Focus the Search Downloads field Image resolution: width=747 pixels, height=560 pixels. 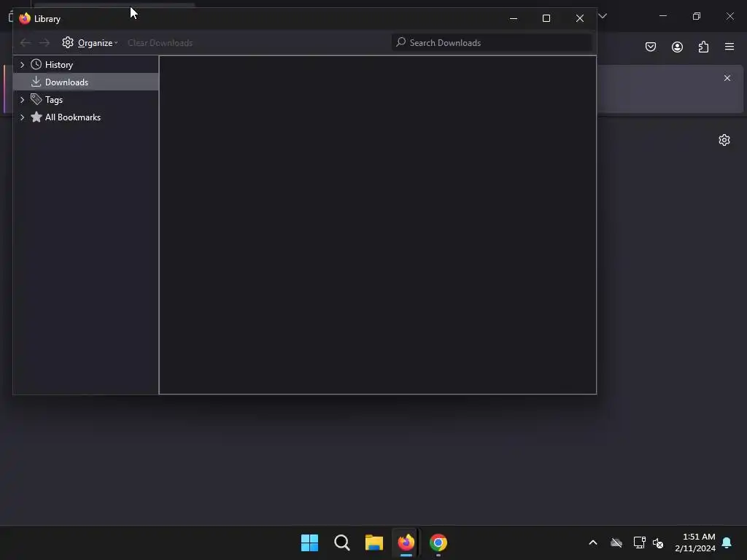(x=492, y=43)
